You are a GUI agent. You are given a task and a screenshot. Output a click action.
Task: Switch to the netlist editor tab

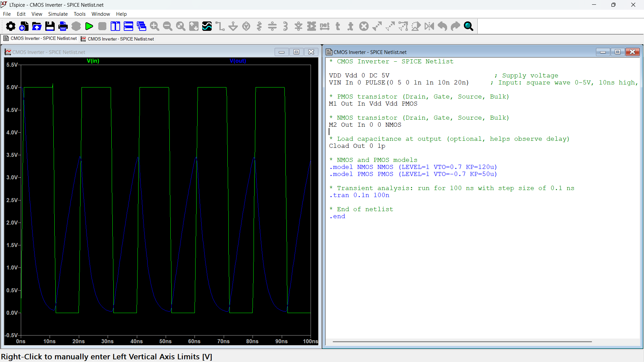(x=40, y=39)
